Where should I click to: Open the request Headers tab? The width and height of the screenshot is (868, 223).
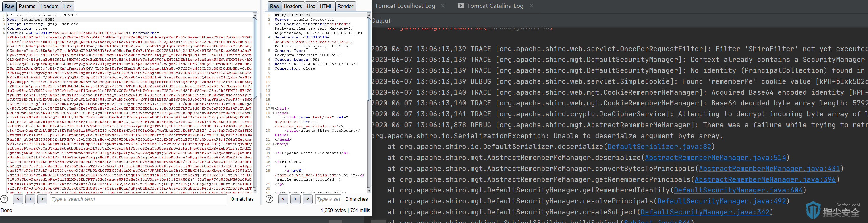(49, 6)
